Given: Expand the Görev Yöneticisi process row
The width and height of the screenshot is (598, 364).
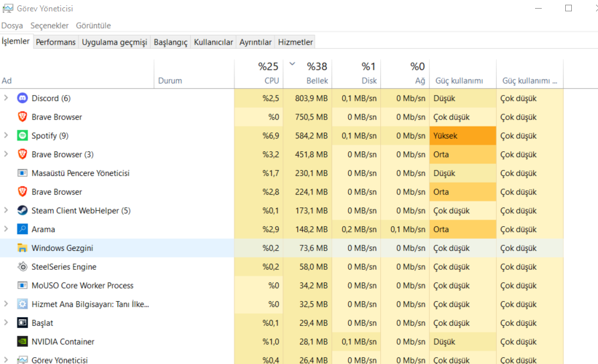Looking at the screenshot, I should tap(6, 360).
